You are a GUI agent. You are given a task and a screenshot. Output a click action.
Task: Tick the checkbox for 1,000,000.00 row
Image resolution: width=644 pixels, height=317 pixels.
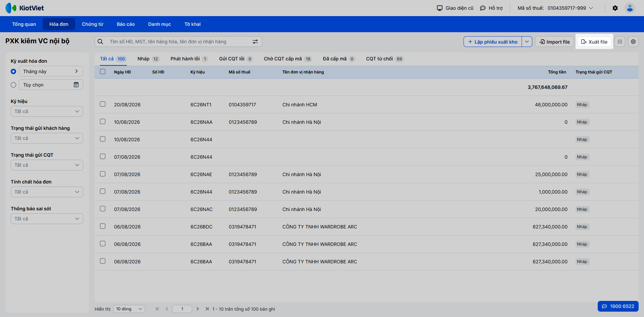(x=103, y=192)
